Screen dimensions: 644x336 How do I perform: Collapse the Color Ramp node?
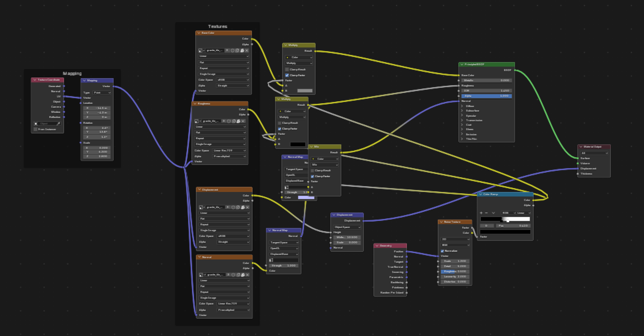480,194
